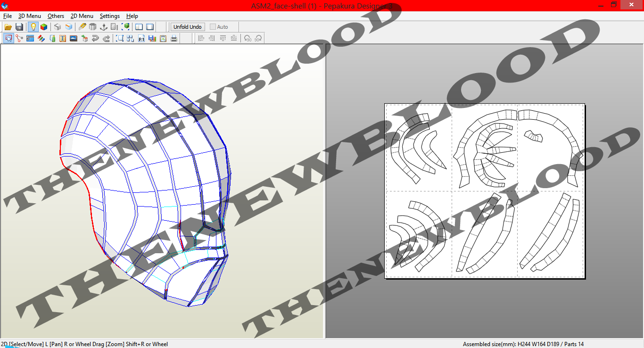Toggle the light bulb lighting icon
Screen dimensions: 644x348
[33, 27]
